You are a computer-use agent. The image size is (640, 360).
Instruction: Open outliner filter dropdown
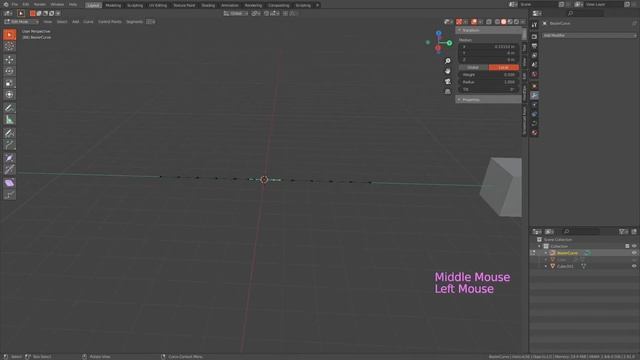[623, 232]
